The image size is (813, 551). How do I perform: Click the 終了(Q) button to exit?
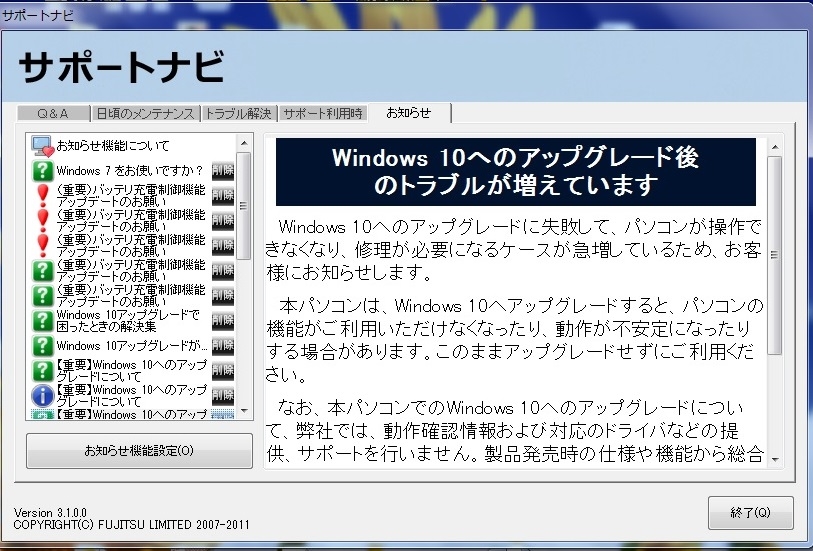pyautogui.click(x=750, y=513)
